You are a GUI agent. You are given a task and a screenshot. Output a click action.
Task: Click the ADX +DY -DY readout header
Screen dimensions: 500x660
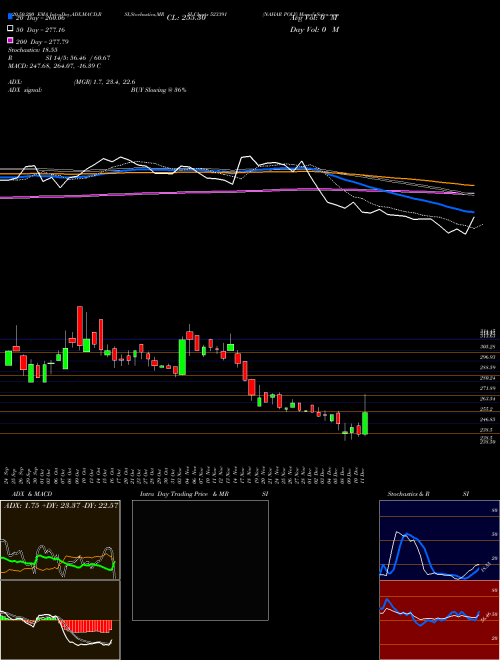(x=61, y=506)
